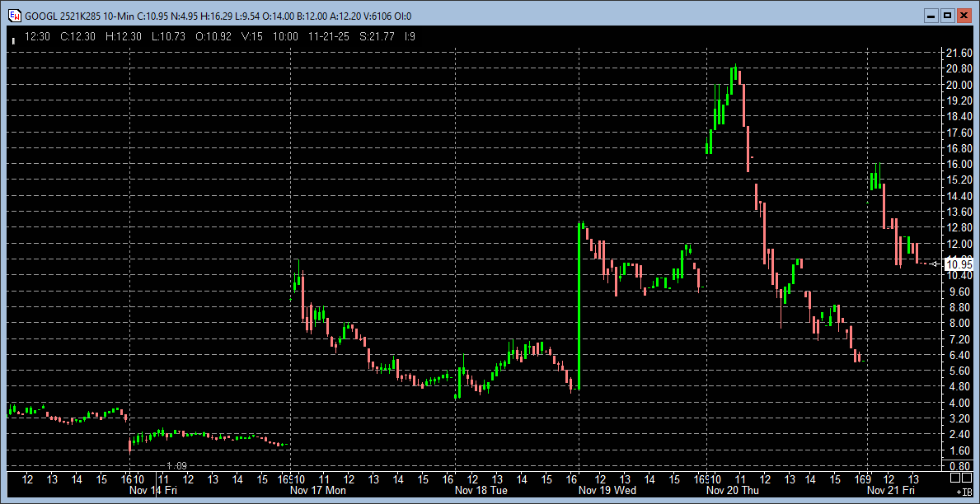Select the Nov 20 Thu date label

pos(733,491)
